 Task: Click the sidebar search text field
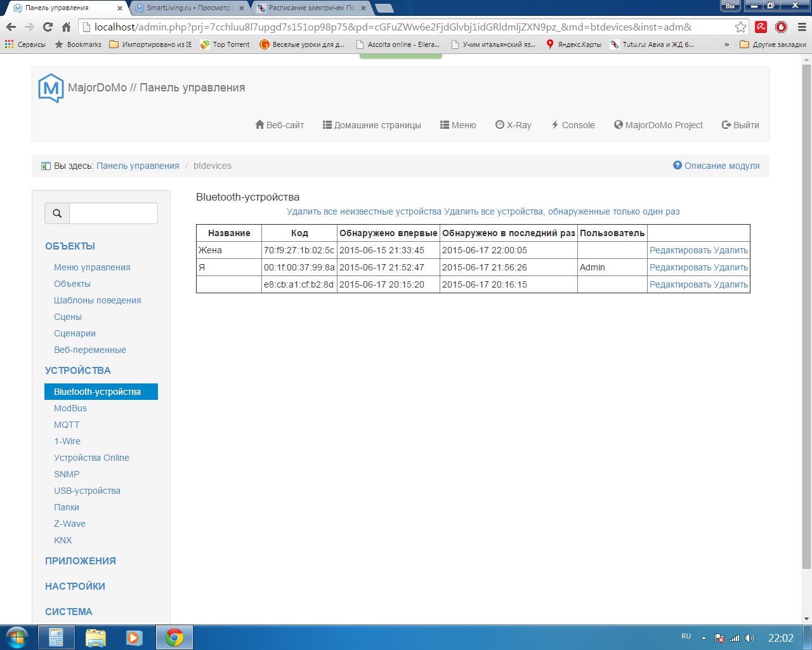click(113, 213)
